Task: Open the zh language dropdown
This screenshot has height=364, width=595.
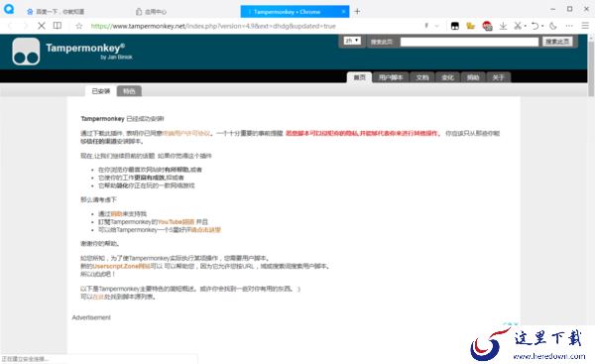Action: click(352, 41)
